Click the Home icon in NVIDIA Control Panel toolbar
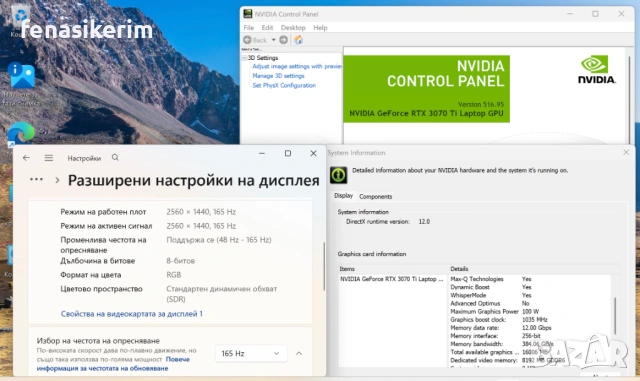This screenshot has width=640, height=381. pyautogui.click(x=298, y=40)
